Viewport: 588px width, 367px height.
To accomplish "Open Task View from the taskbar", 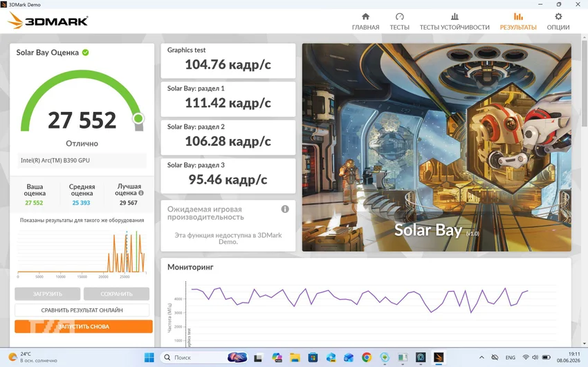I will click(258, 357).
